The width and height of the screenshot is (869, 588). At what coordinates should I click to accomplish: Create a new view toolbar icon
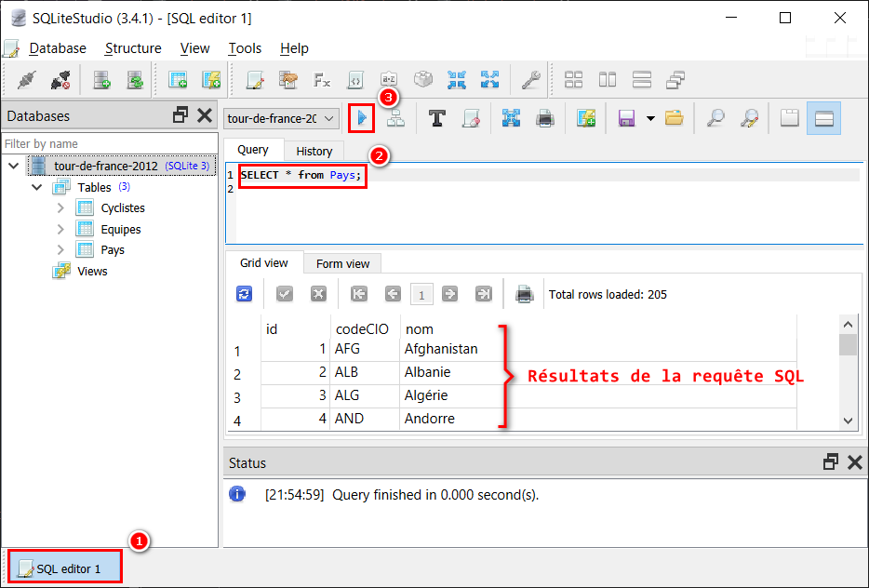click(x=211, y=80)
